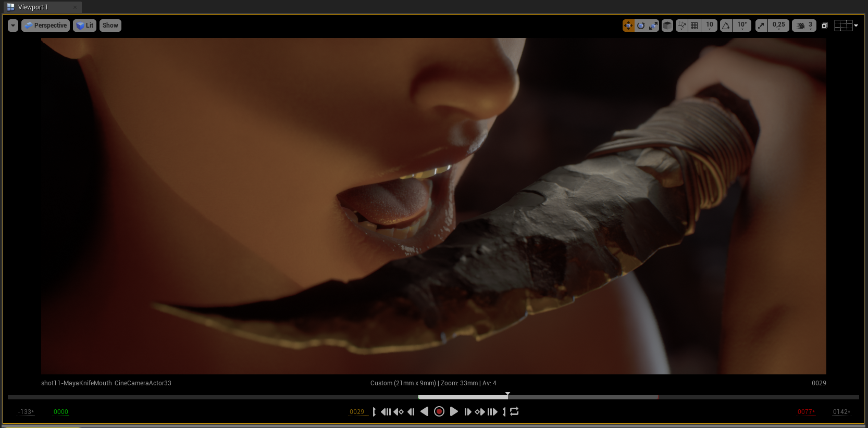Select the Rotate gizmo tool
The image size is (868, 428).
pos(641,26)
